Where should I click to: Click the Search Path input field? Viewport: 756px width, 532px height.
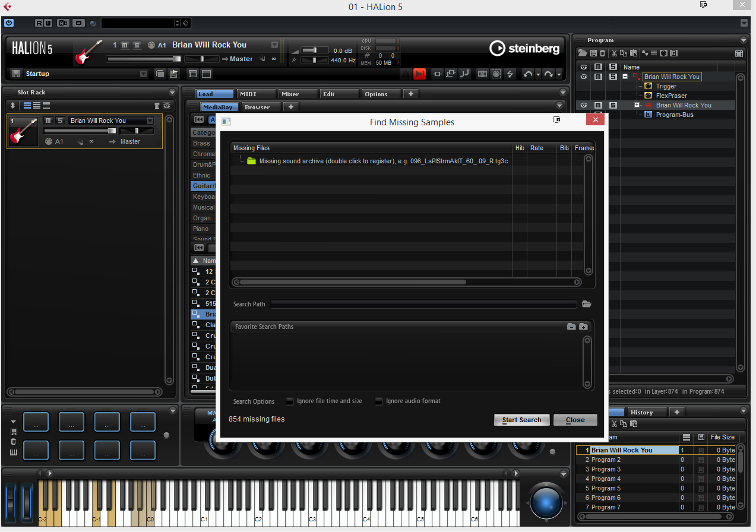(423, 304)
